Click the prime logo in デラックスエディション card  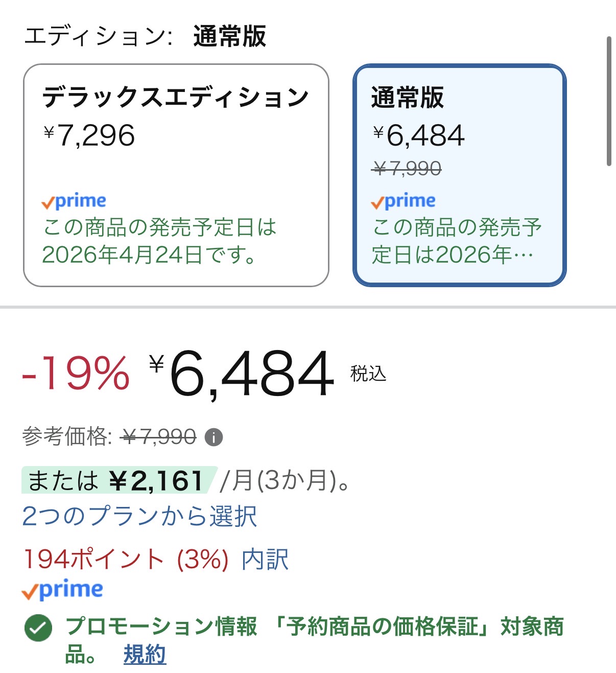[x=74, y=201]
